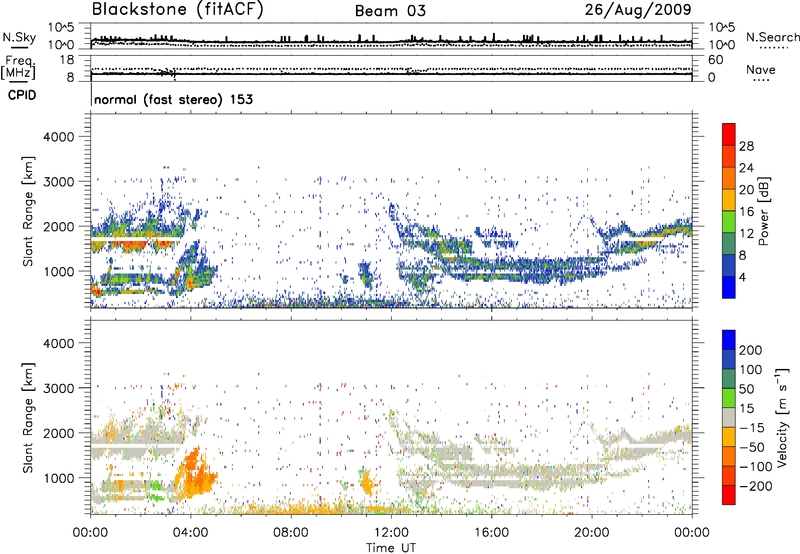Click '3000' on velocity panel range axis

coord(59,388)
